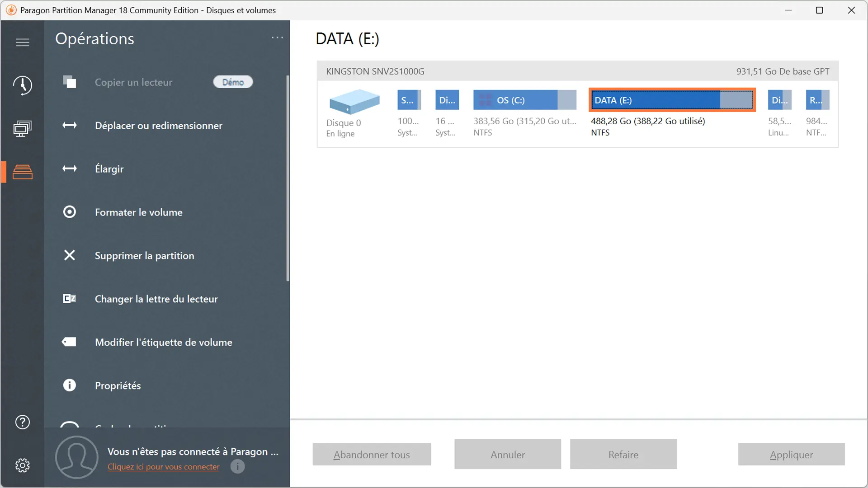The image size is (868, 488).
Task: Click the Appliquer button
Action: pyautogui.click(x=792, y=454)
